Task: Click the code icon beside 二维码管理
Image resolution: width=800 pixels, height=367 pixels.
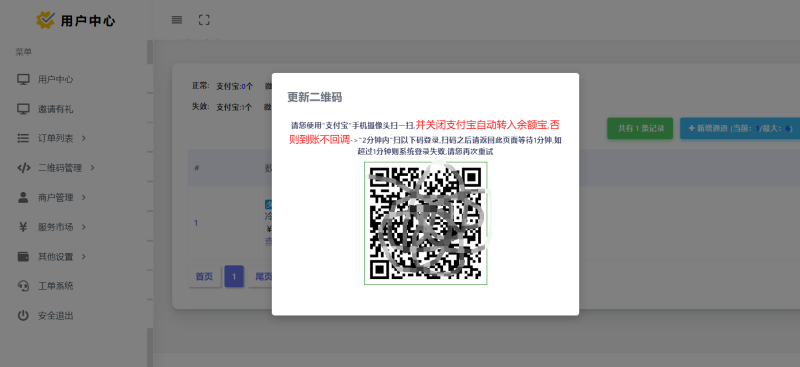Action: pos(23,168)
